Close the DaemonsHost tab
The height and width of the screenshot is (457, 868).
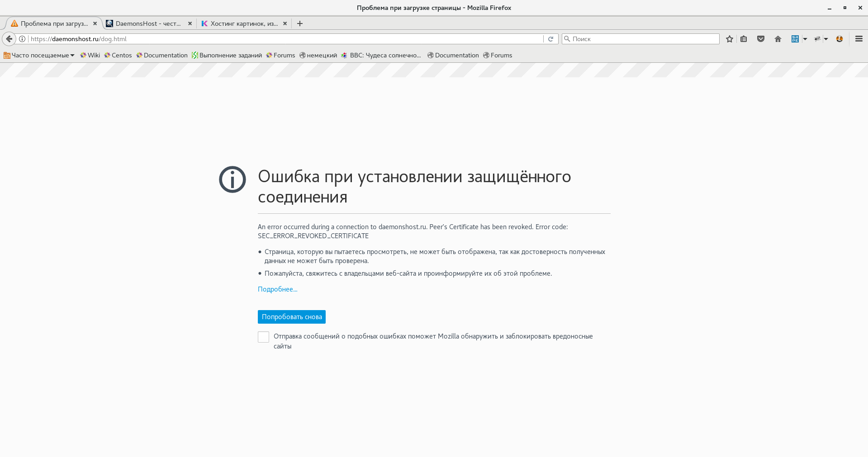pos(190,24)
